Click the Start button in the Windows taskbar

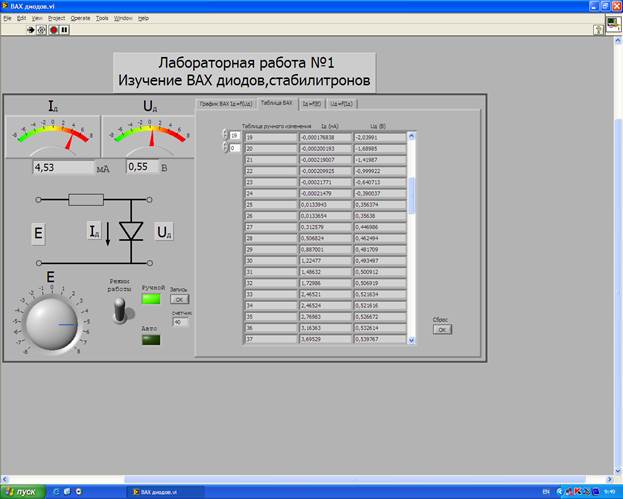point(22,492)
